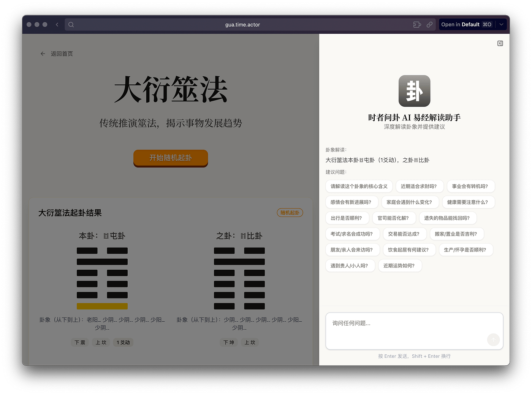Pick the 遗失的物品能找回吗? question

pyautogui.click(x=447, y=218)
